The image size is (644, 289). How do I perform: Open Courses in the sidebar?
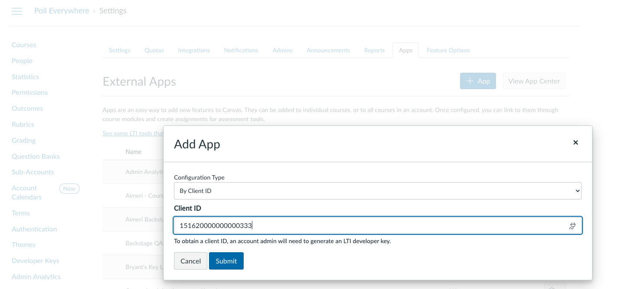point(24,45)
